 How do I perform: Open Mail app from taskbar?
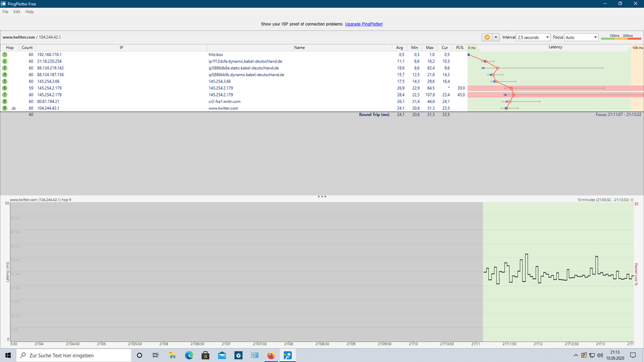point(222,356)
